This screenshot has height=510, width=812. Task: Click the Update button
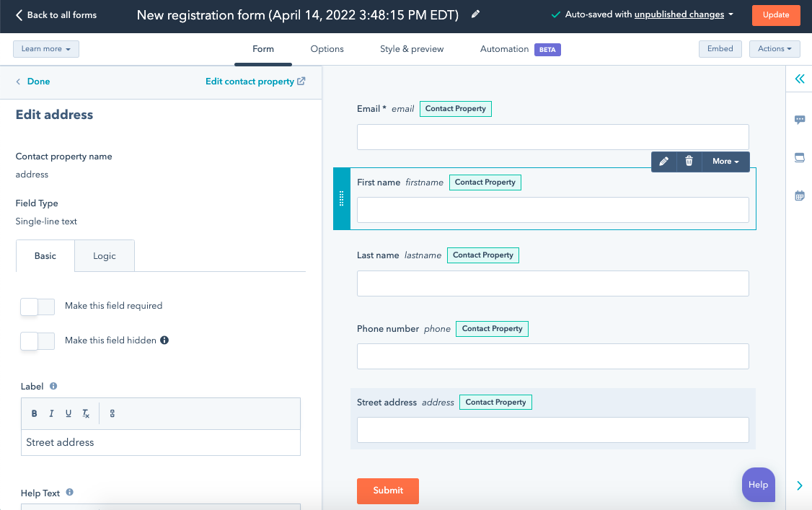(776, 15)
